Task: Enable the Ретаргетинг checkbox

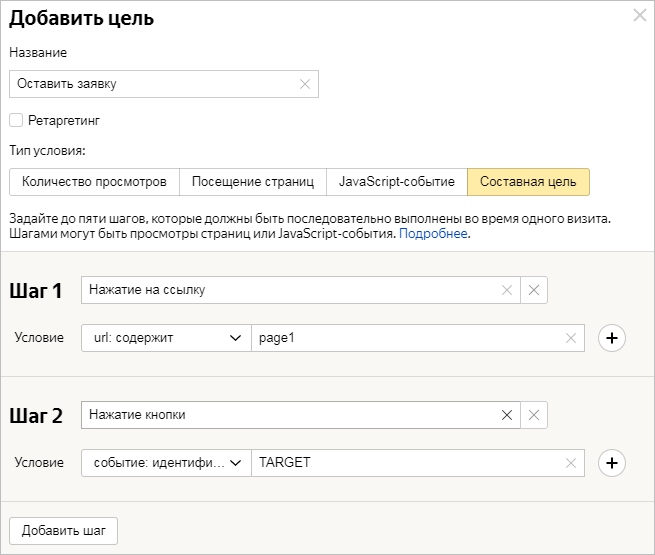Action: point(16,120)
